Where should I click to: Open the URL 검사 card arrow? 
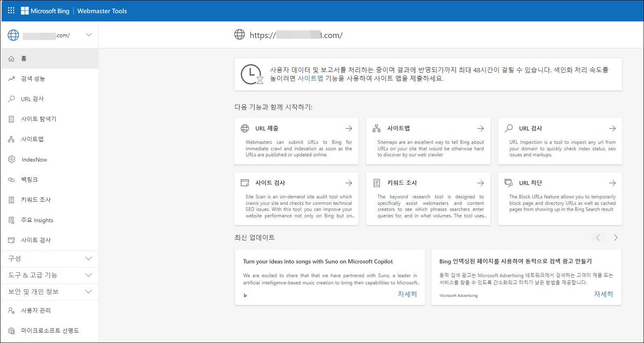click(612, 128)
